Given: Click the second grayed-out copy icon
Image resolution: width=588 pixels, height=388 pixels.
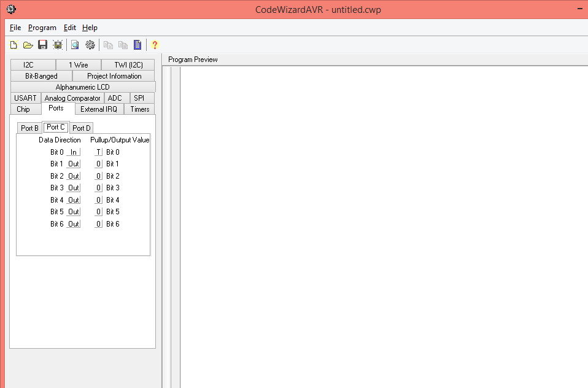Looking at the screenshot, I should click(123, 45).
